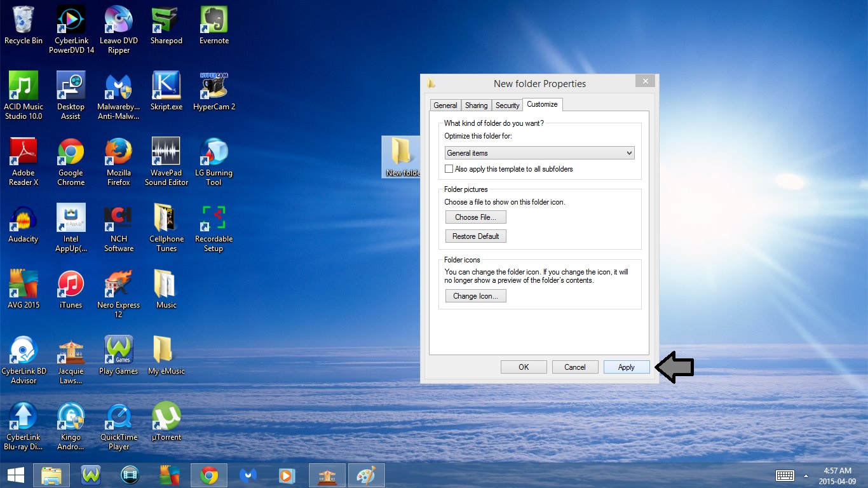The image size is (868, 488).
Task: Click the Google Chrome desktop shortcut
Action: 71,161
